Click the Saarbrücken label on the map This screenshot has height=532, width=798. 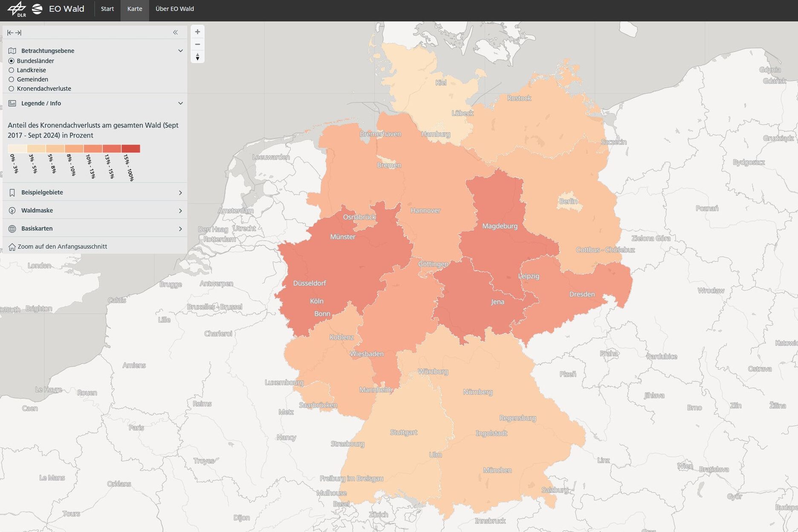(318, 405)
